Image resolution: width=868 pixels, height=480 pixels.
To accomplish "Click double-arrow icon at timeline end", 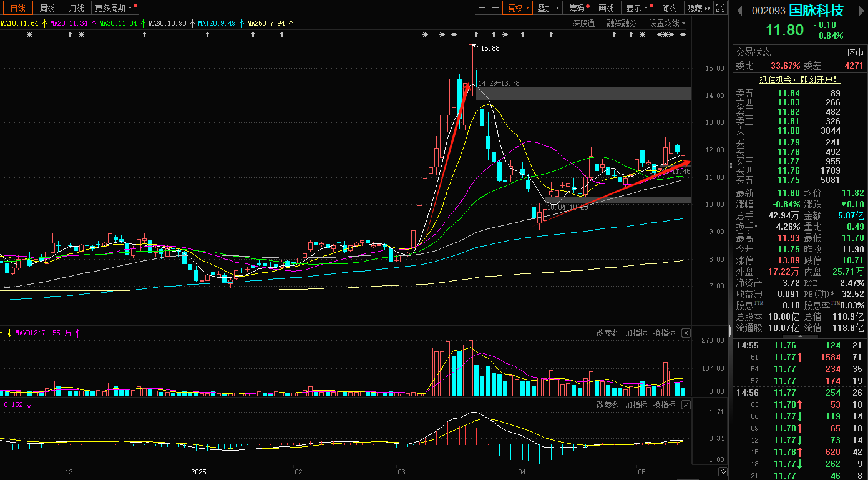I will coord(723,472).
